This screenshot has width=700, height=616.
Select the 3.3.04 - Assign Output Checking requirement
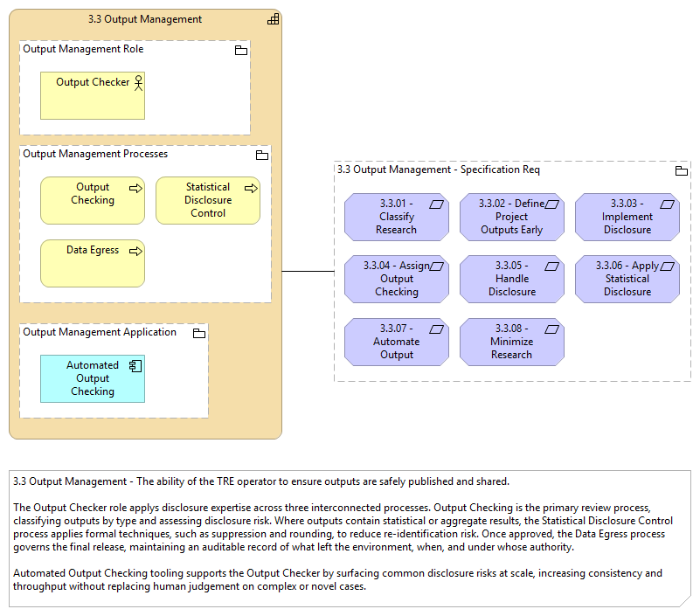[397, 279]
